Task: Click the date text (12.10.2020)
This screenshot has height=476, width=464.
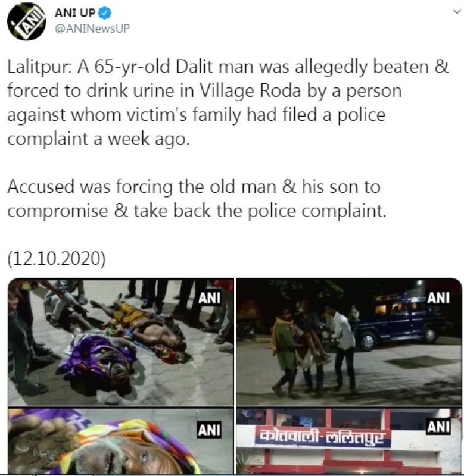Action: 56,258
